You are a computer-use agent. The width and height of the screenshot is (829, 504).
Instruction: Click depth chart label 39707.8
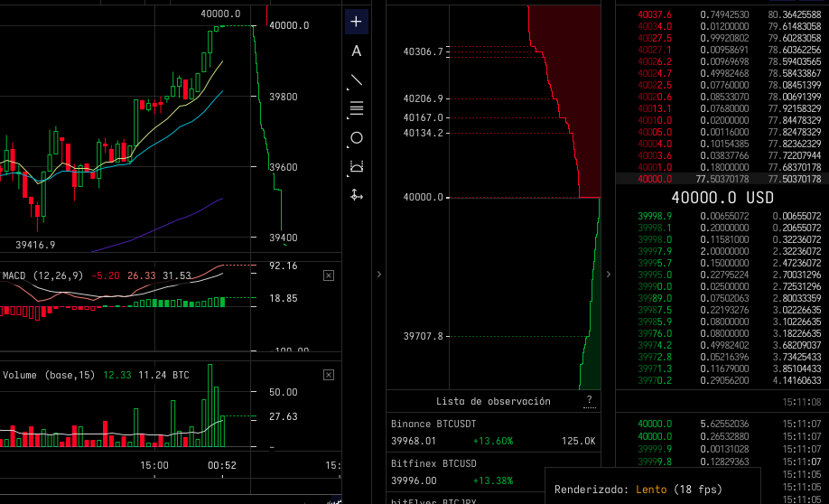pyautogui.click(x=423, y=336)
